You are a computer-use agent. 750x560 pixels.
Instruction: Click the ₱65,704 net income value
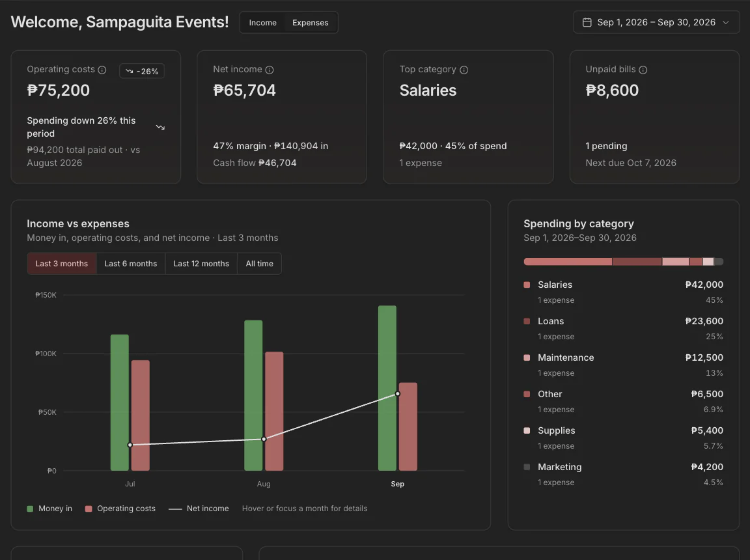coord(244,91)
